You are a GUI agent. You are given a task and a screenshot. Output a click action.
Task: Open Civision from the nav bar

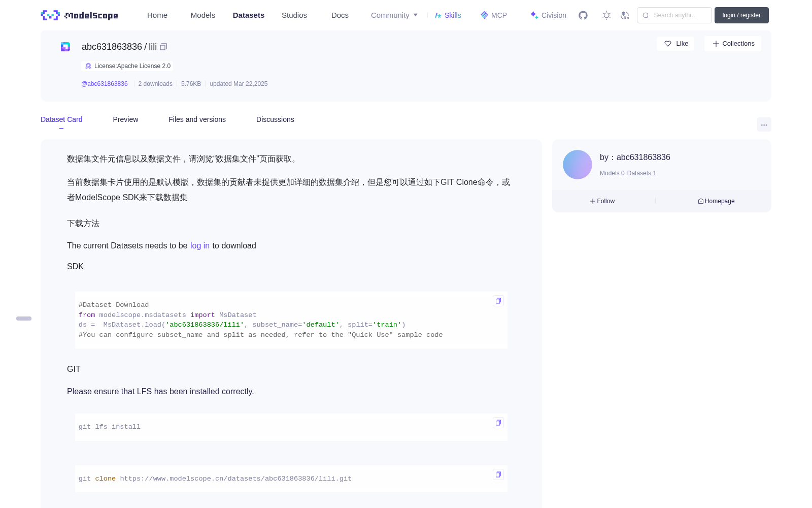tap(548, 15)
